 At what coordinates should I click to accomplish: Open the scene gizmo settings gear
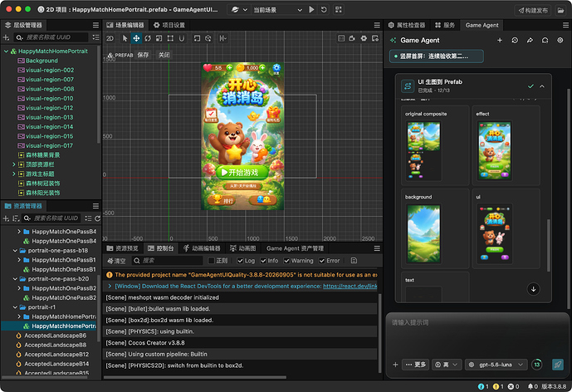coord(364,38)
